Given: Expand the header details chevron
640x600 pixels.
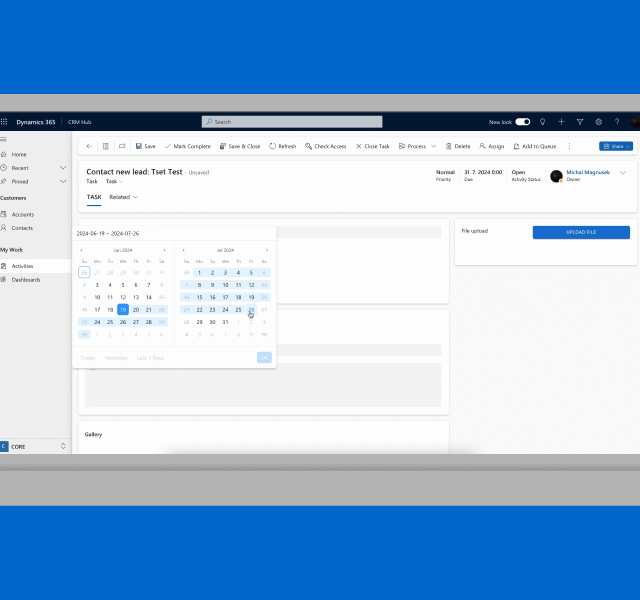Looking at the screenshot, I should [x=623, y=173].
